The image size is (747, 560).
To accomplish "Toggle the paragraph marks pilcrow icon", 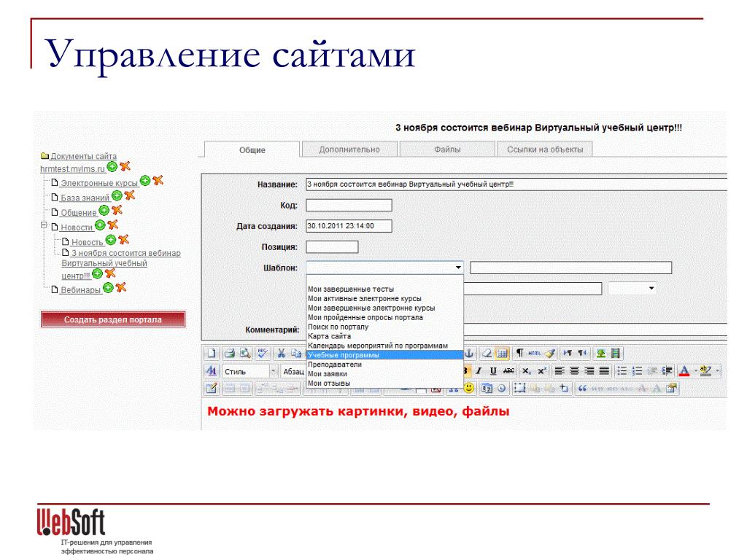I will [519, 353].
